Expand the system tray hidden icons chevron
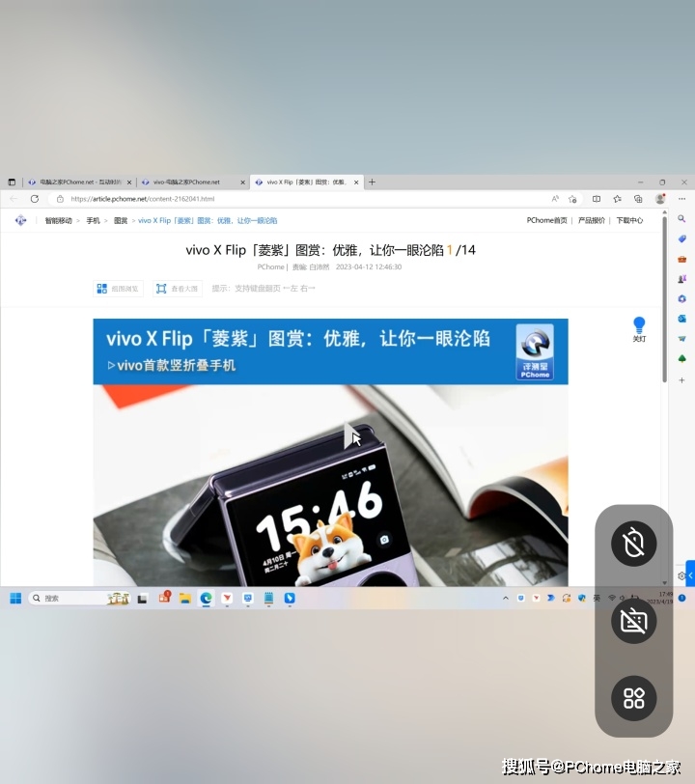 pos(506,598)
